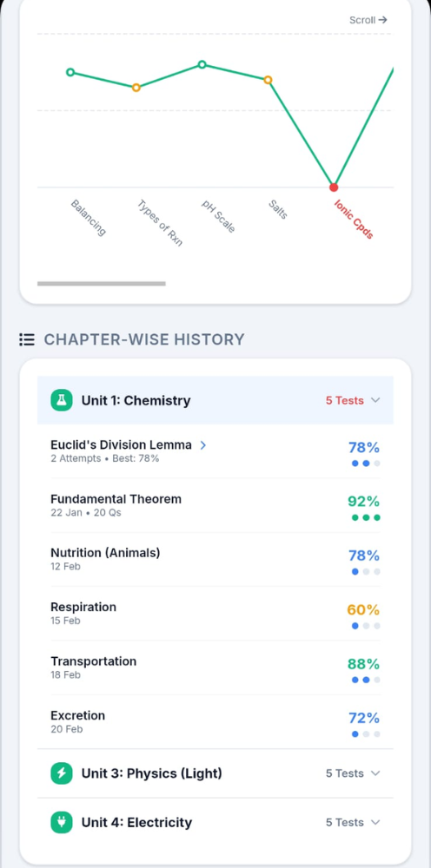Click the Chapter-Wise History list icon
Screen dimensions: 431x868
point(27,339)
